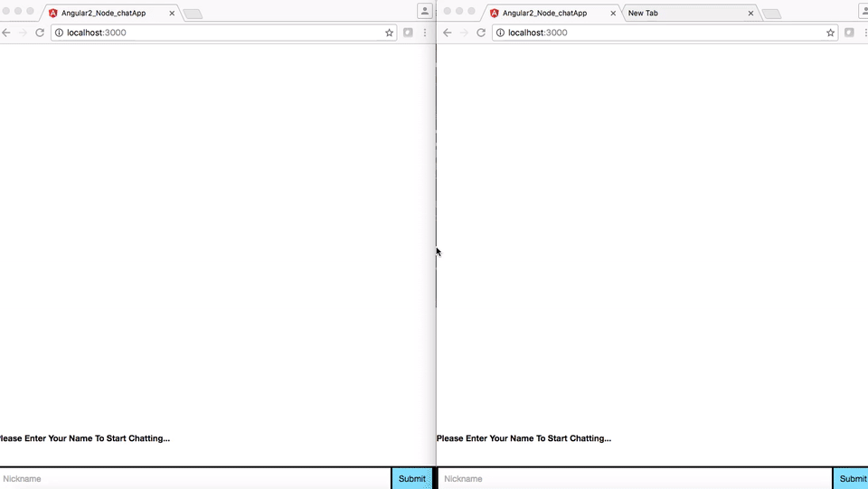The image size is (868, 489).
Task: View site information in the right window's address bar
Action: coord(500,33)
